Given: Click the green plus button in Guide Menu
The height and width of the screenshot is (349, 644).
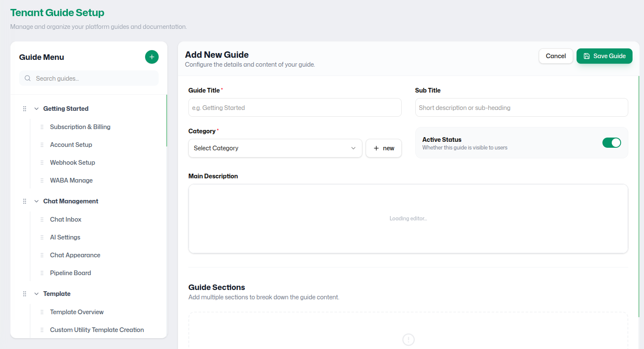Looking at the screenshot, I should tap(152, 57).
